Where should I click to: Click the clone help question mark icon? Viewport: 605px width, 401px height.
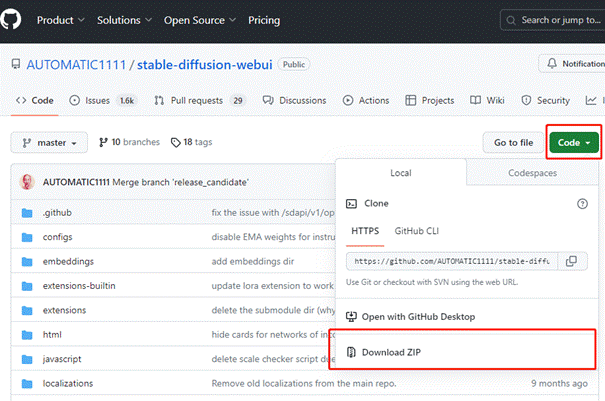click(x=582, y=203)
